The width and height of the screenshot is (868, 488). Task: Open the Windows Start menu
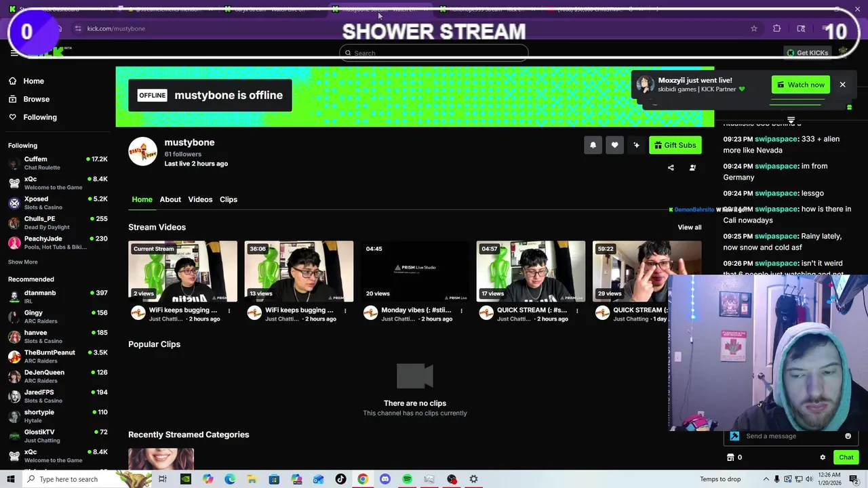tap(10, 479)
